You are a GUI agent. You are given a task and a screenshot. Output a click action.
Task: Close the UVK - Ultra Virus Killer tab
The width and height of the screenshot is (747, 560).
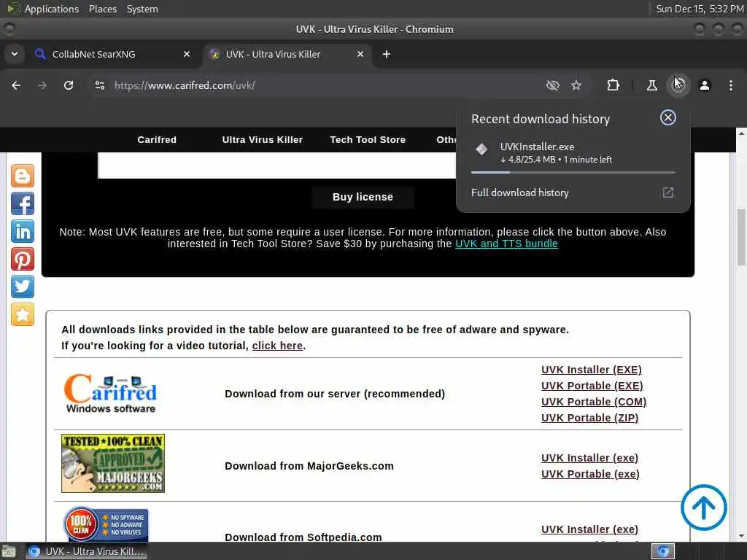coord(360,54)
